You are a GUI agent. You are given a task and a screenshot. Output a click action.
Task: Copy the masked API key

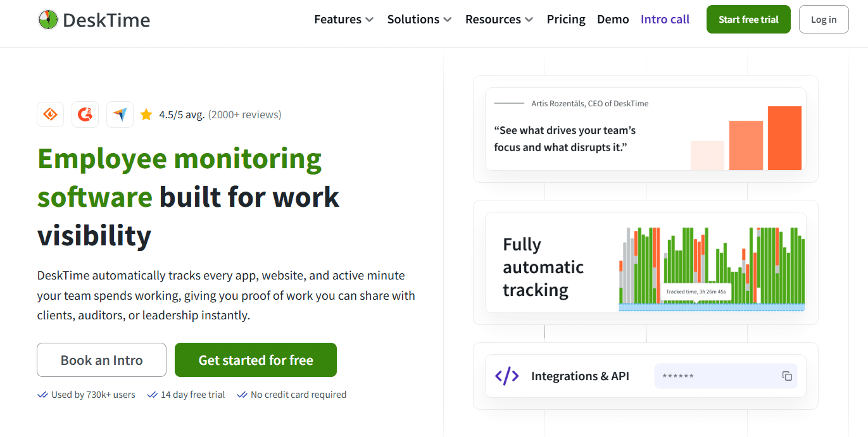[x=787, y=376]
